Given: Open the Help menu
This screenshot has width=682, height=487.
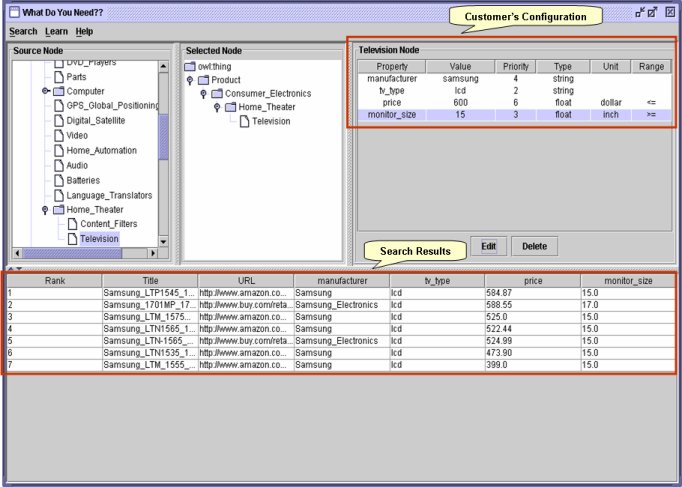Looking at the screenshot, I should tap(85, 32).
